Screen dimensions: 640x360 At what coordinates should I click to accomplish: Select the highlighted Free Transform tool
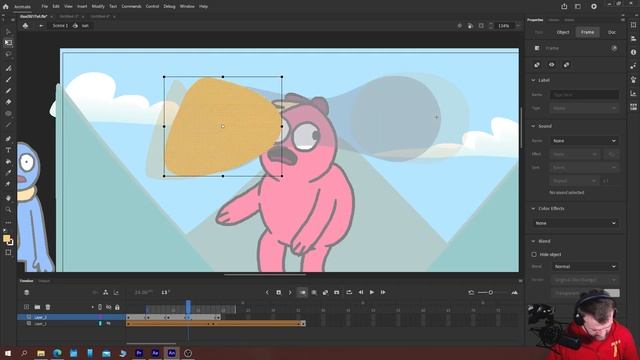[8, 42]
